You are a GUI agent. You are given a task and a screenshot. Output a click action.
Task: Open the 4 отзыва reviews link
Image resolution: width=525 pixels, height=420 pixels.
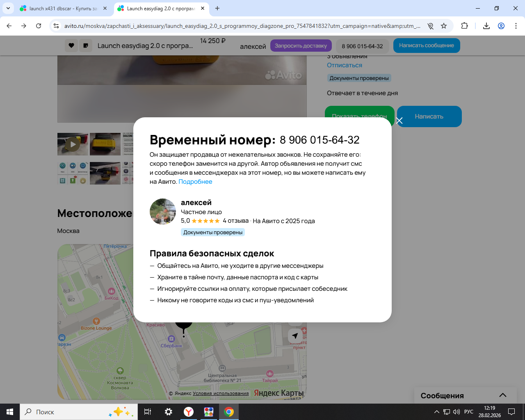click(x=235, y=221)
